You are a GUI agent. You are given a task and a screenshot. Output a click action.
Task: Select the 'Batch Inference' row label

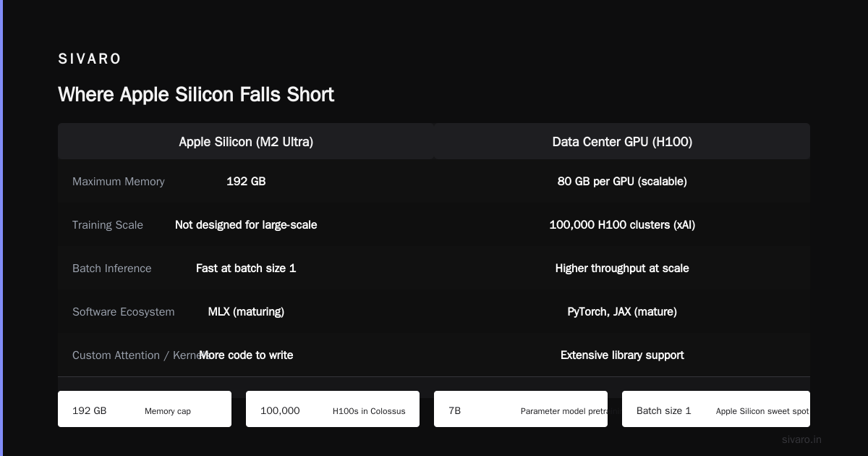tap(112, 269)
